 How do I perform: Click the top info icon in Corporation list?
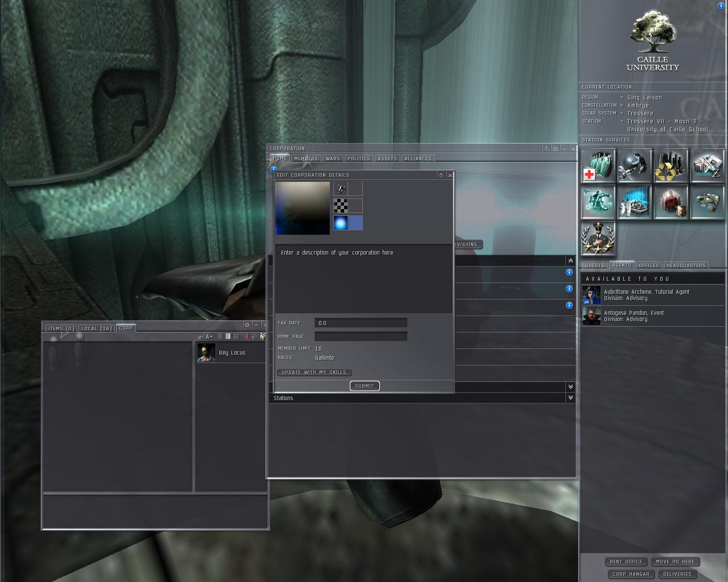tap(569, 272)
